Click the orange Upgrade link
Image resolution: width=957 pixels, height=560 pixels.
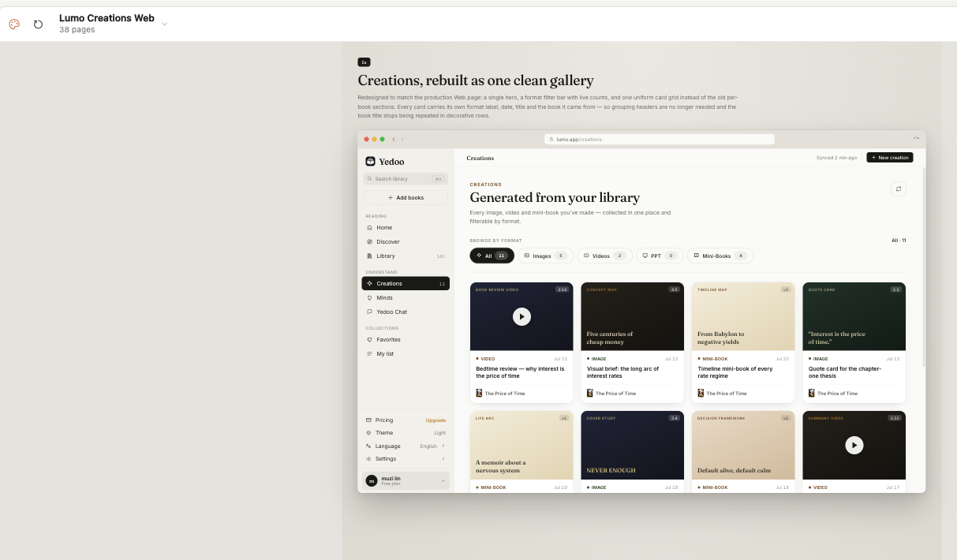click(436, 420)
